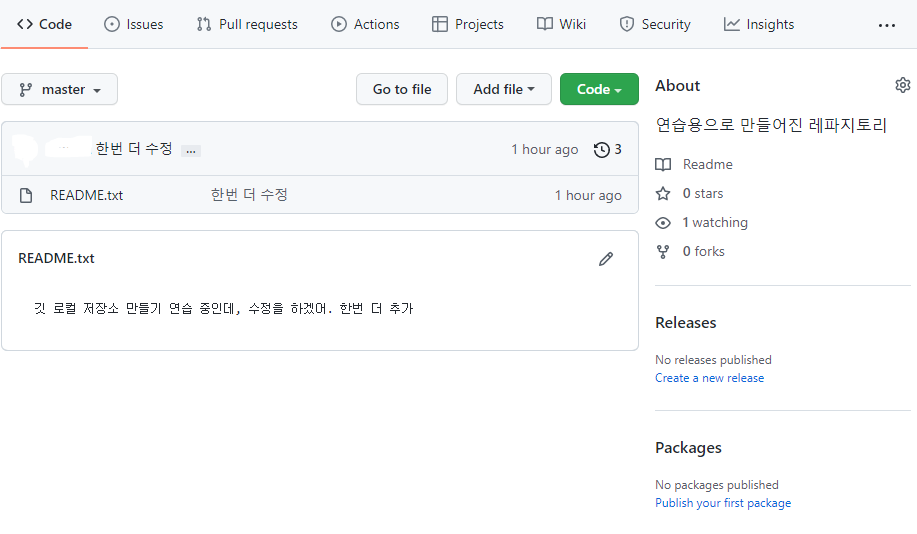The height and width of the screenshot is (534, 917).
Task: Click the branch icon on master button
Action: 25,89
